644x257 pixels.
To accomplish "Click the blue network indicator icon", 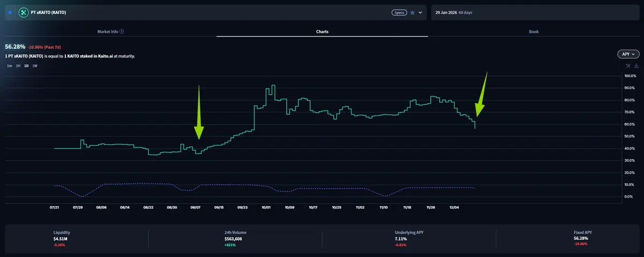I will (10, 12).
